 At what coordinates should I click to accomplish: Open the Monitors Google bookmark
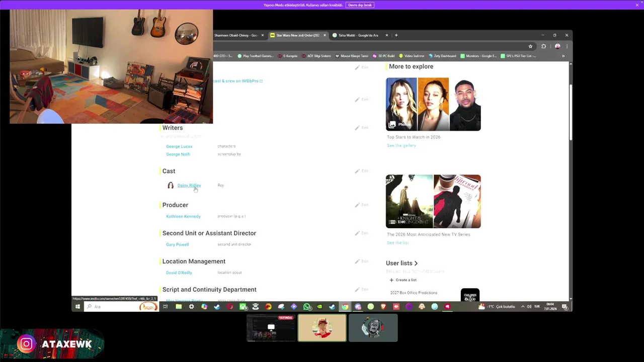(478, 56)
